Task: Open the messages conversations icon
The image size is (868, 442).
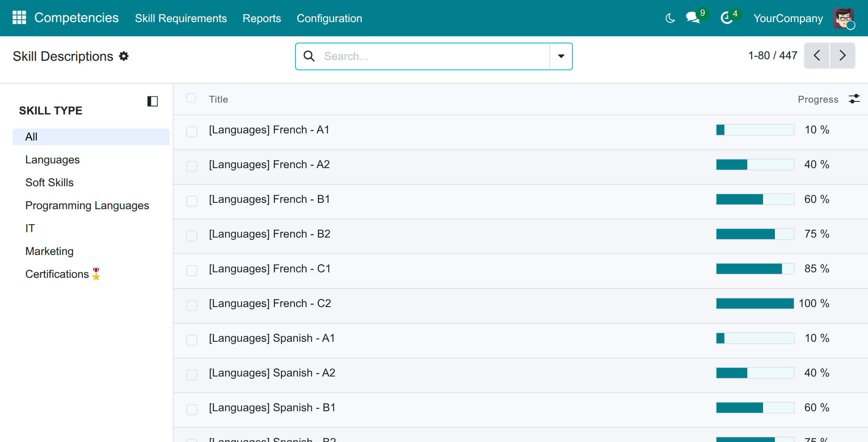Action: coord(693,18)
